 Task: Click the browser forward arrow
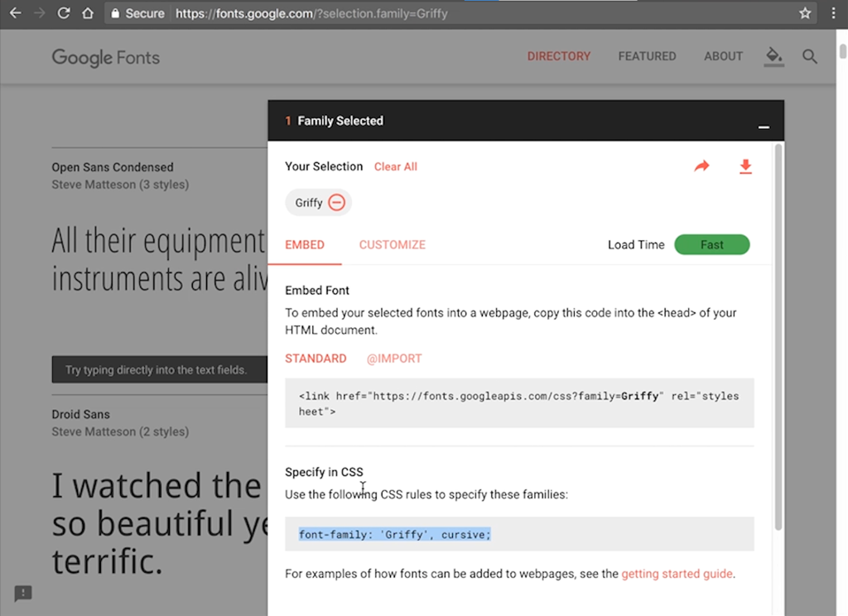(x=40, y=13)
